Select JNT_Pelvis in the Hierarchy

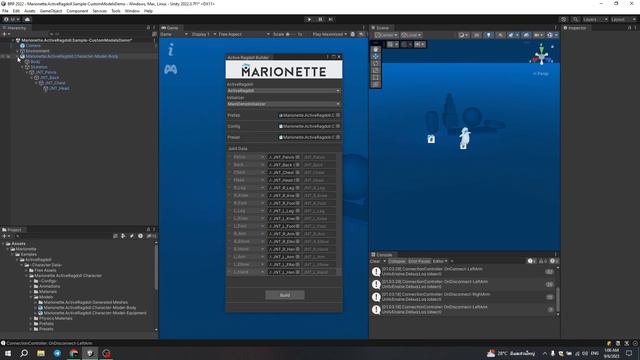click(x=45, y=72)
